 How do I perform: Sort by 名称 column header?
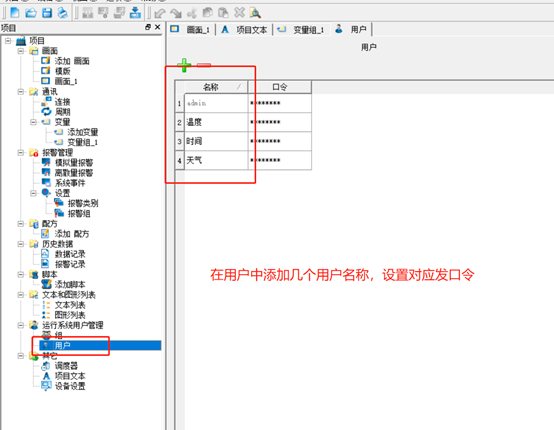216,87
